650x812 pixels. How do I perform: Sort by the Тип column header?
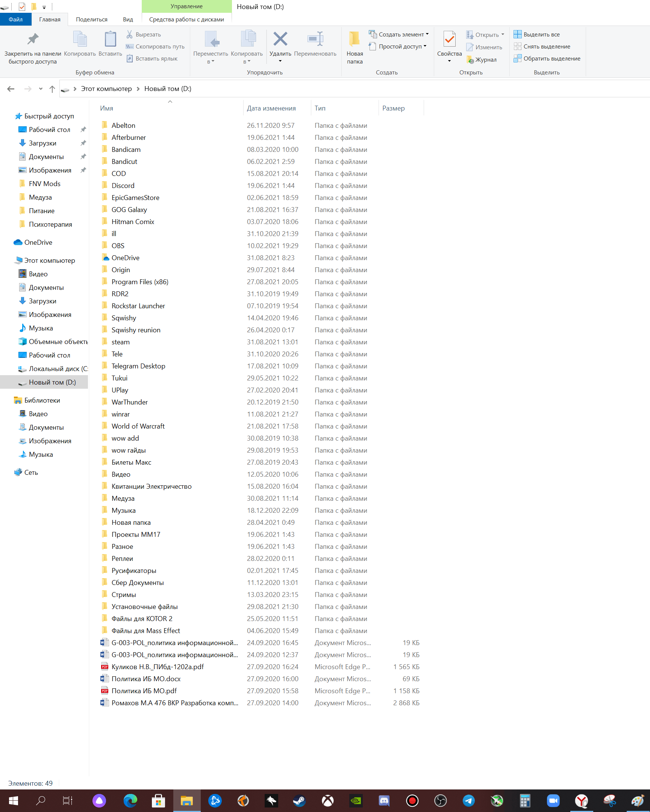pos(345,108)
